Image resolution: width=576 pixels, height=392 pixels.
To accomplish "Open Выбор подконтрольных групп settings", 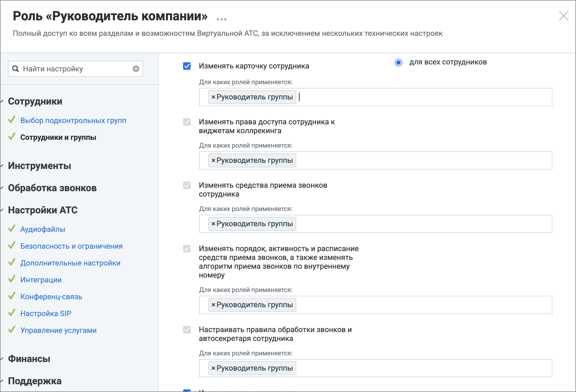I will click(x=73, y=121).
